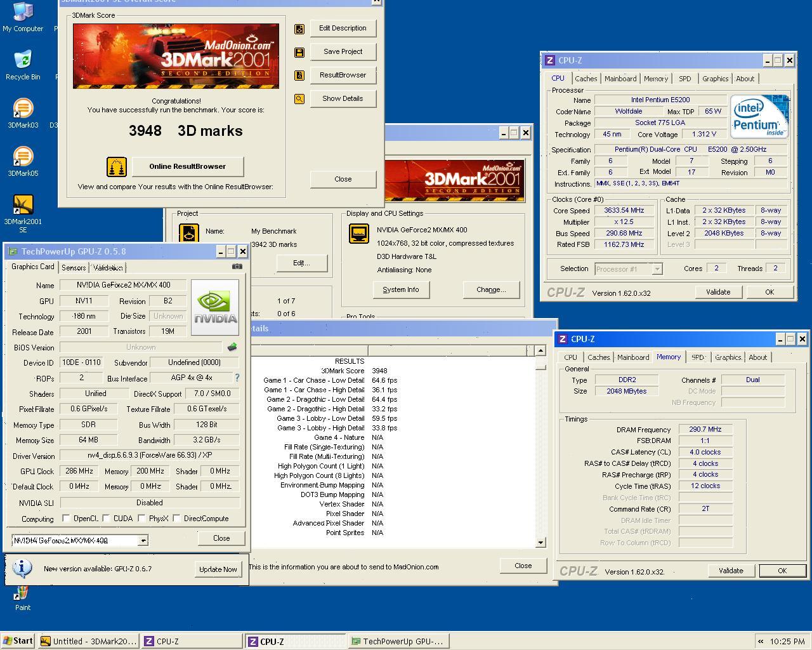Click the Show Details button
This screenshot has height=650, width=812.
pos(343,99)
